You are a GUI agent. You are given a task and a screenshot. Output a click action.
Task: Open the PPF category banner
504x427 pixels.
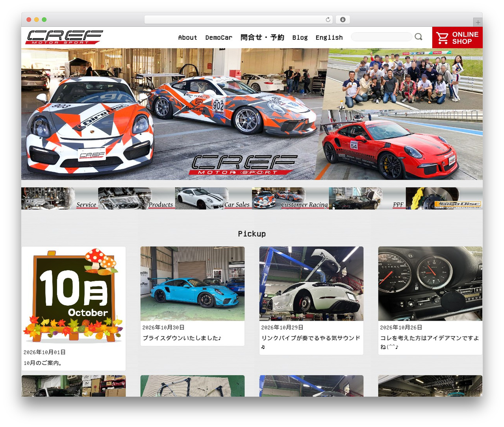[367, 198]
